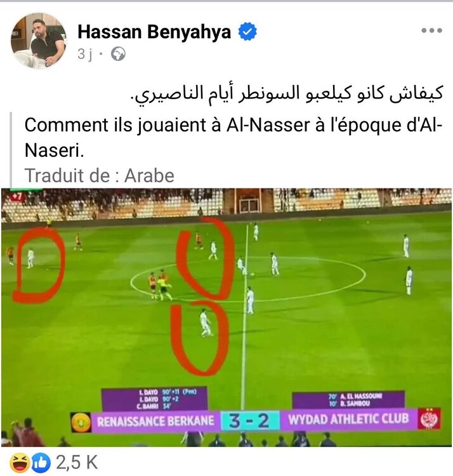
Task: Click the Renaissance Berkane club logo
Action: [81, 422]
